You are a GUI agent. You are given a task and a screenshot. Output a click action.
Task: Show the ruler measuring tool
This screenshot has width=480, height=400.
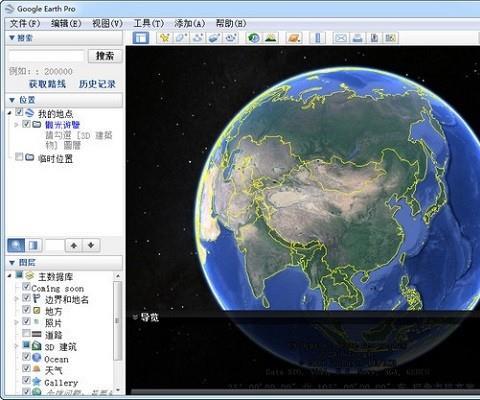pyautogui.click(x=317, y=38)
